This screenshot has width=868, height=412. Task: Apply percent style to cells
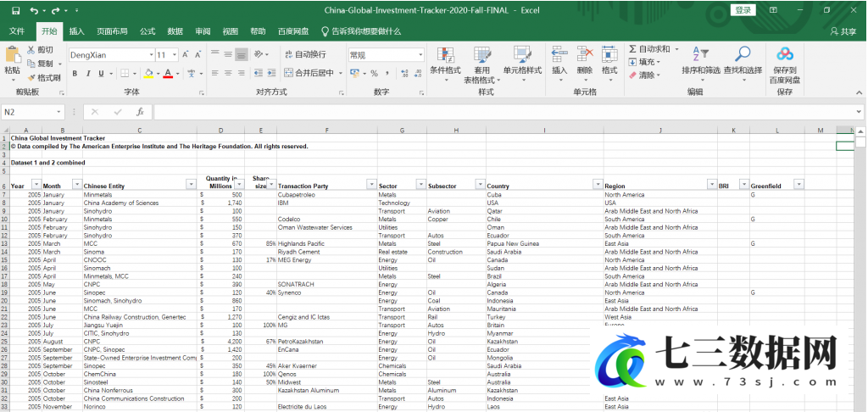pos(374,73)
